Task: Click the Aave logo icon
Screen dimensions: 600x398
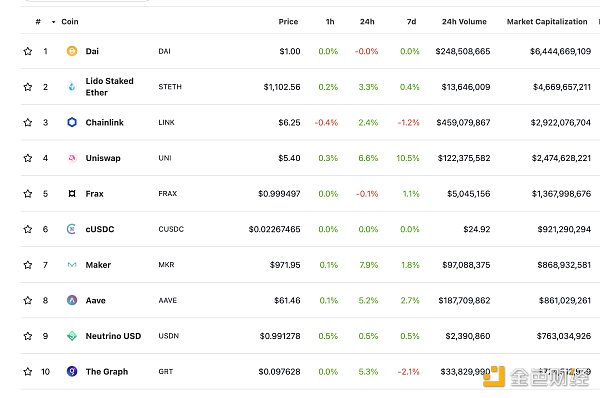Action: (x=72, y=300)
